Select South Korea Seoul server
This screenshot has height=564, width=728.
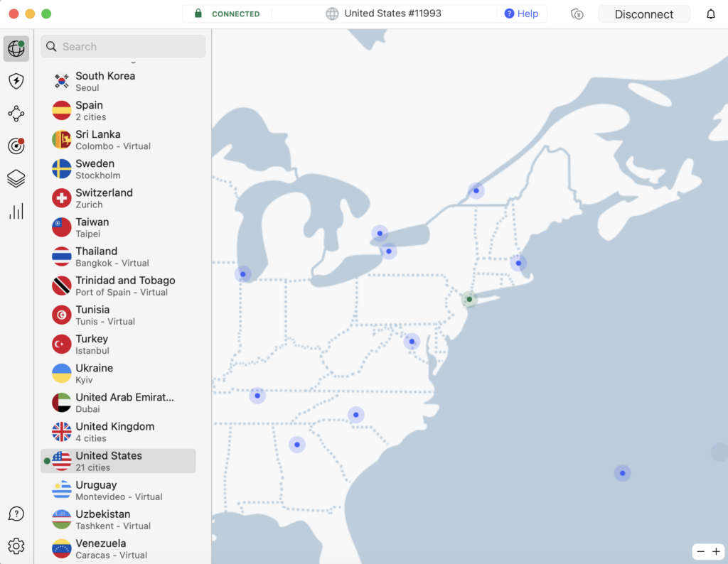pos(119,81)
